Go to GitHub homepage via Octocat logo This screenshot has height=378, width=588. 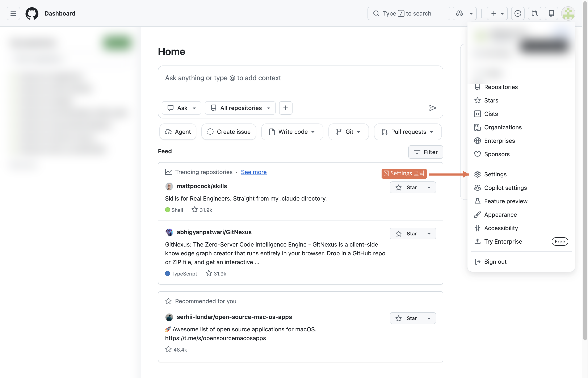pyautogui.click(x=32, y=13)
